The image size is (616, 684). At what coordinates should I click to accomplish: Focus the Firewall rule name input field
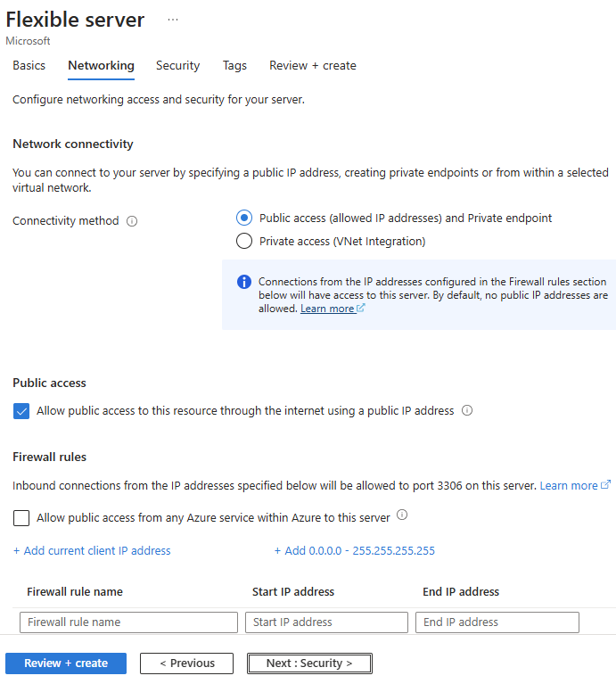[128, 622]
